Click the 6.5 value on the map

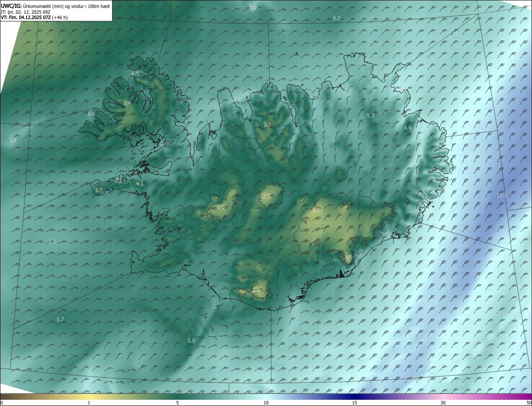[135, 73]
